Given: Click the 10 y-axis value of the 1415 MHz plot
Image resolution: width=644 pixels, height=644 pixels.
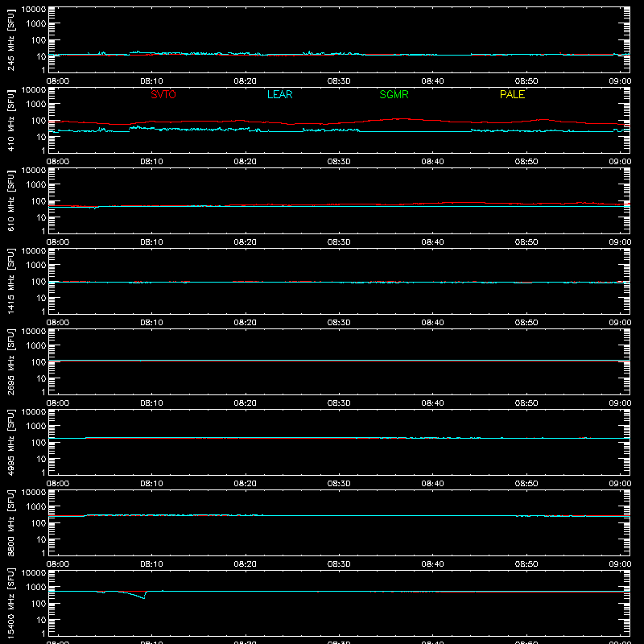Looking at the screenshot, I should (x=41, y=298).
